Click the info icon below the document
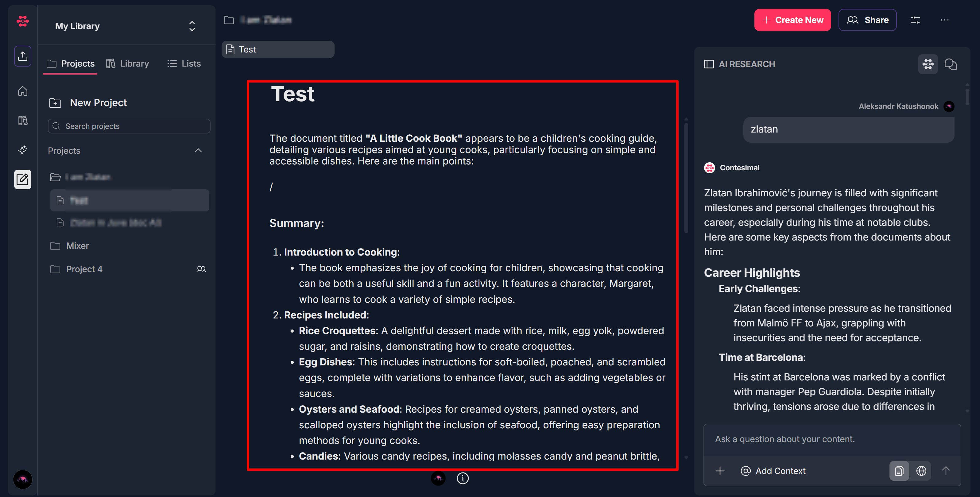Screen dimensions: 980x497 tap(462, 478)
